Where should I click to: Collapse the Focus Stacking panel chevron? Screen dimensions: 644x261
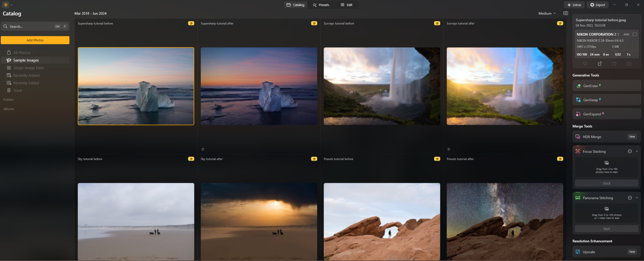coord(637,152)
